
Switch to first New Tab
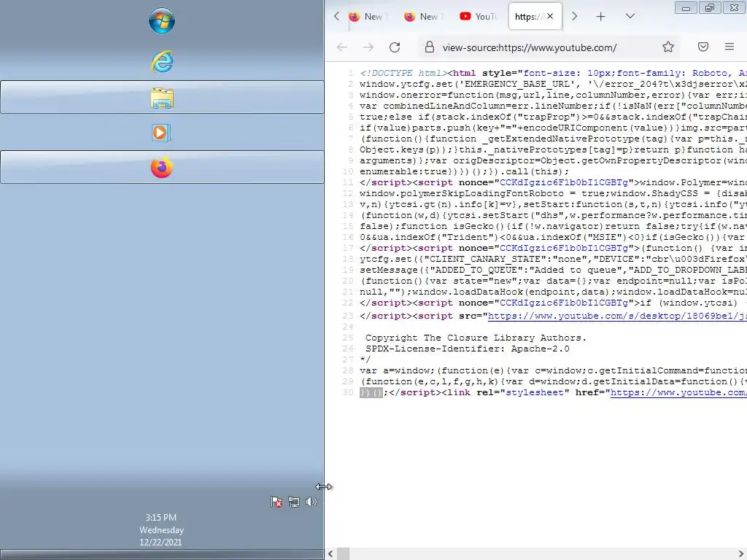point(368,17)
